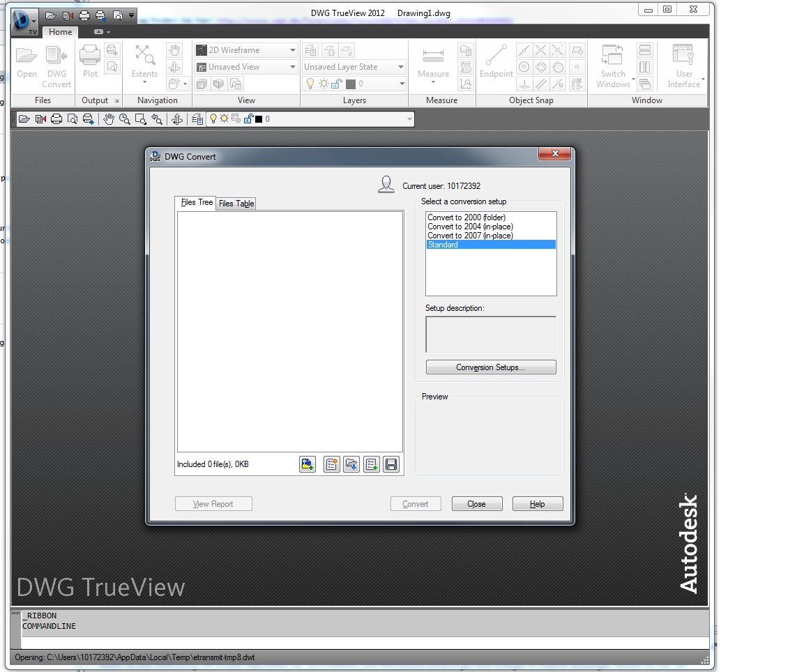Click the View Report button
The height and width of the screenshot is (672, 797).
click(213, 504)
